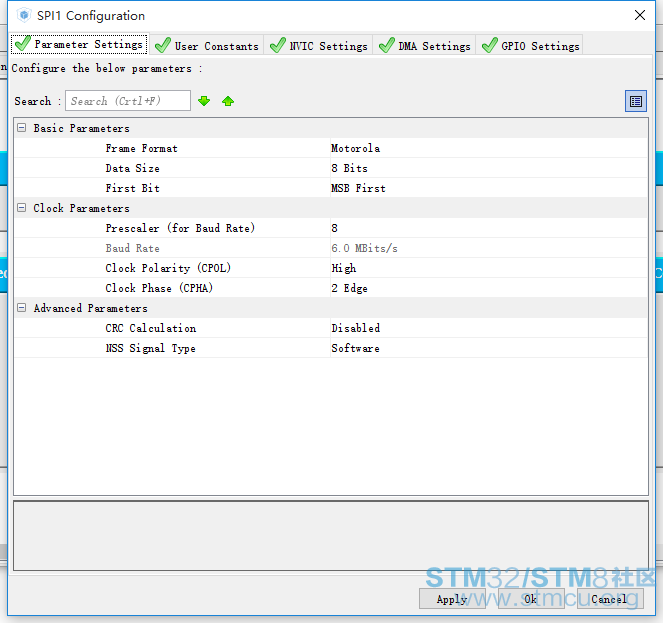Click the green up arrow search icon
The height and width of the screenshot is (623, 663).
pyautogui.click(x=228, y=101)
